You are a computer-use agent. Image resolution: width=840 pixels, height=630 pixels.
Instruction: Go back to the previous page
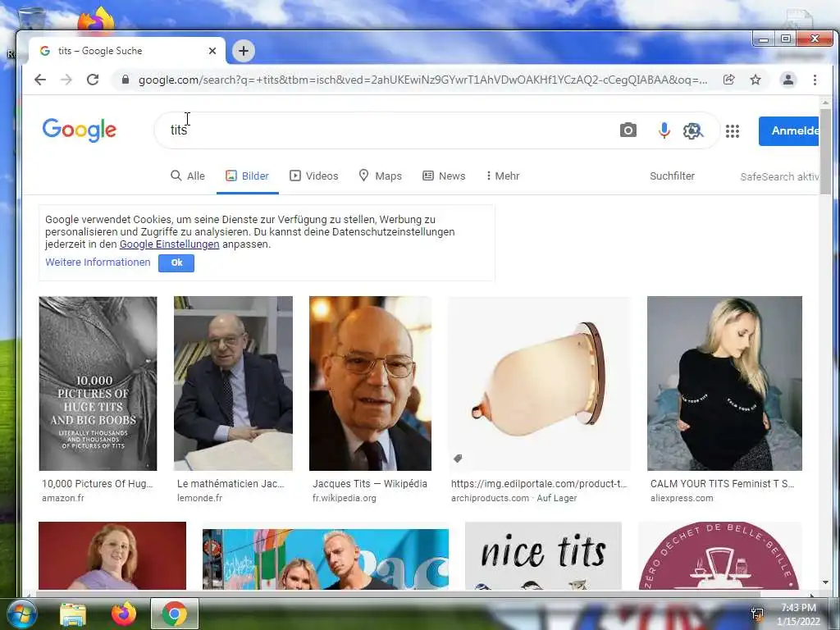40,80
